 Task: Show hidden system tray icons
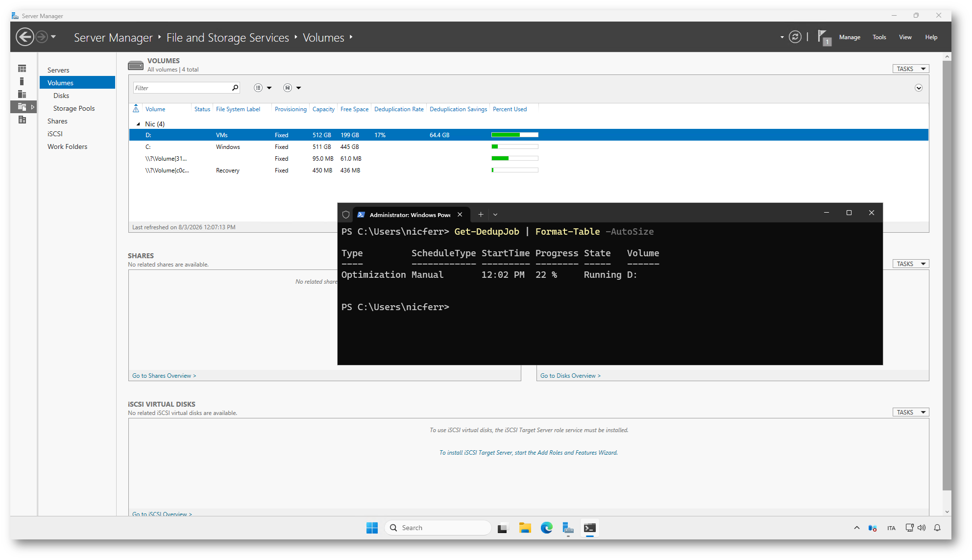tap(856, 528)
